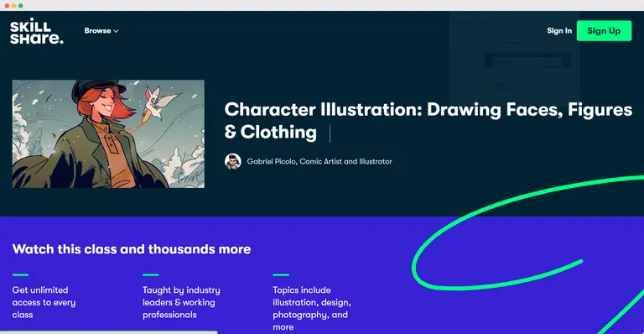The width and height of the screenshot is (644, 334).
Task: Click the Sign In link
Action: (559, 31)
